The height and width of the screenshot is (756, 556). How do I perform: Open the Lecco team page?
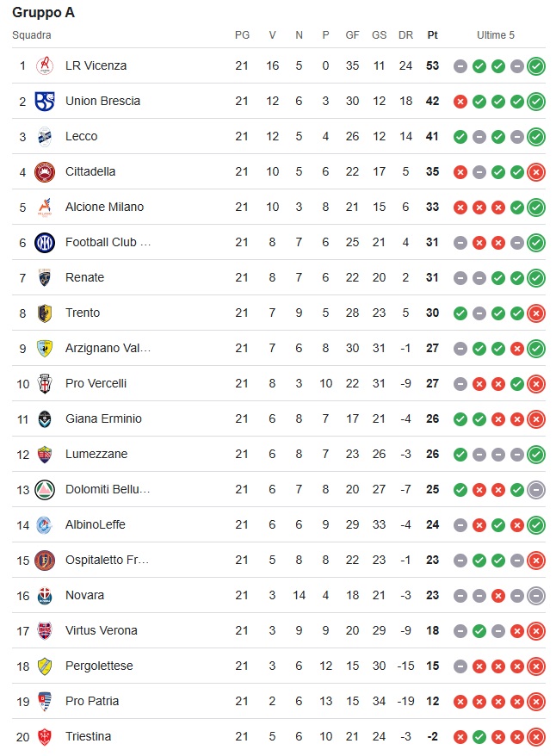click(x=81, y=136)
